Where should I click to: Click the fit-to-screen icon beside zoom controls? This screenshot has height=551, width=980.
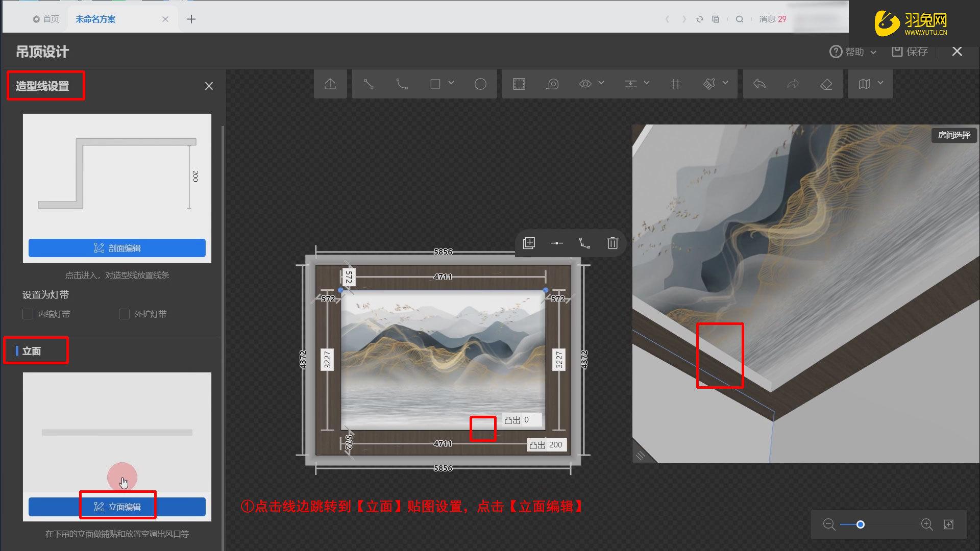click(949, 524)
